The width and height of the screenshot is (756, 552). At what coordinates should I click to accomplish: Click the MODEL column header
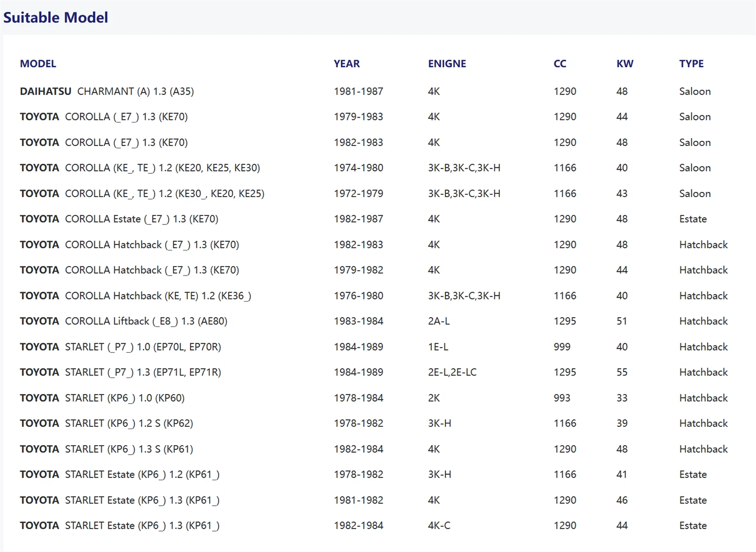click(38, 64)
